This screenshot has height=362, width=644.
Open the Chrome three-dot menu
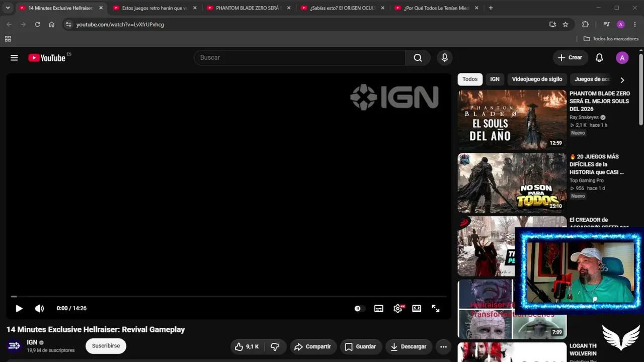click(635, 25)
